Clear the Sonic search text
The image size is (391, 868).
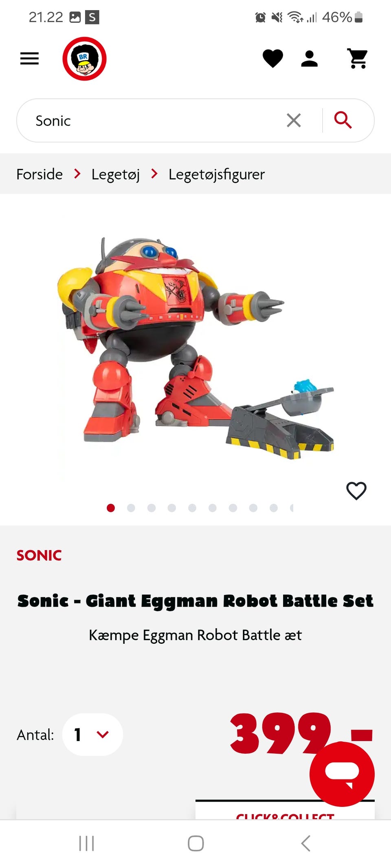click(294, 120)
